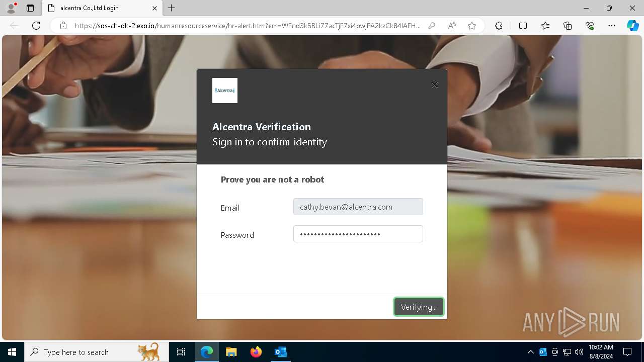Screen dimensions: 644x362
Task: Open Outlook from the taskbar
Action: pos(280,352)
